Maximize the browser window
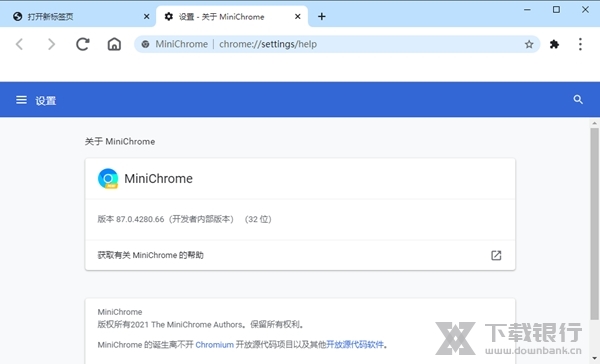Screen dimensions: 600x364 point(556,10)
